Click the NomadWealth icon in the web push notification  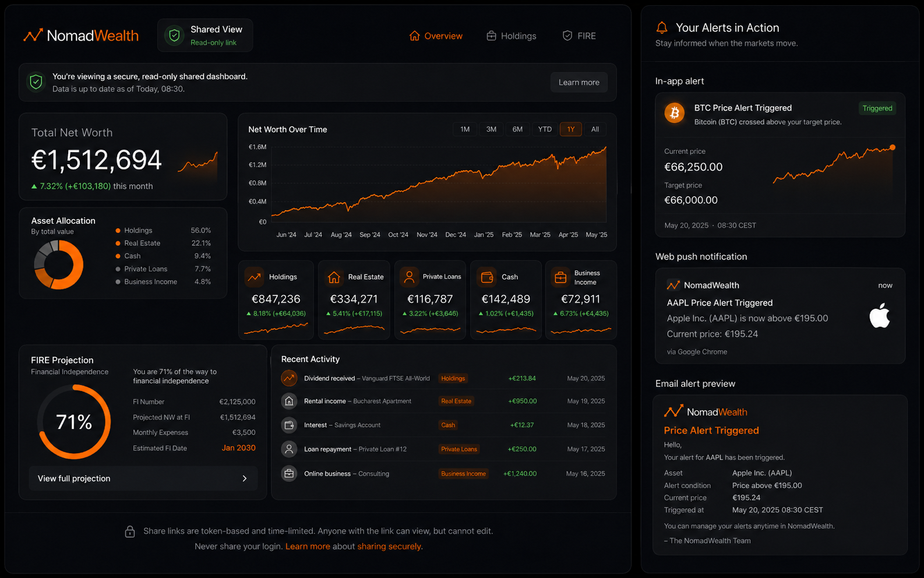click(673, 285)
